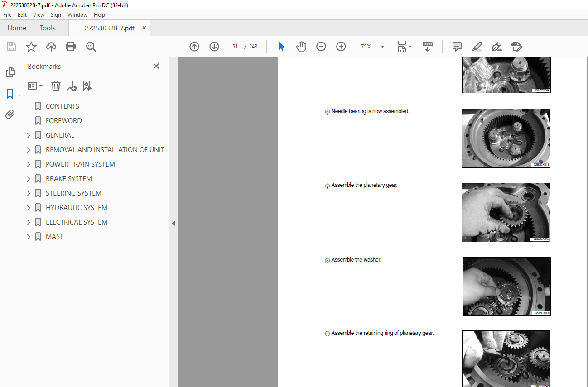This screenshot has height=387, width=588.
Task: Expand the ELECTRICAL SYSTEM bookmark
Action: (29, 222)
